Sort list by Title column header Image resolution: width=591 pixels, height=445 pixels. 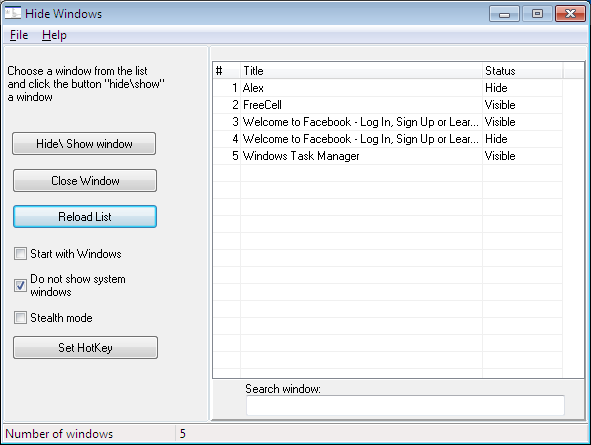(361, 70)
